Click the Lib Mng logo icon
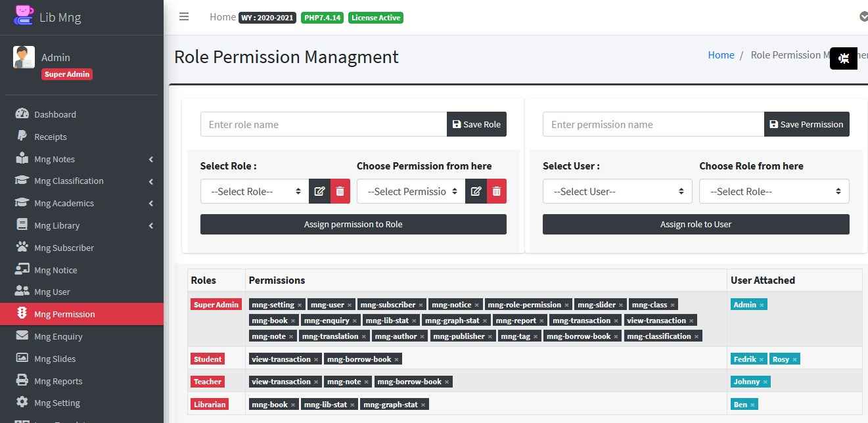 [x=22, y=14]
